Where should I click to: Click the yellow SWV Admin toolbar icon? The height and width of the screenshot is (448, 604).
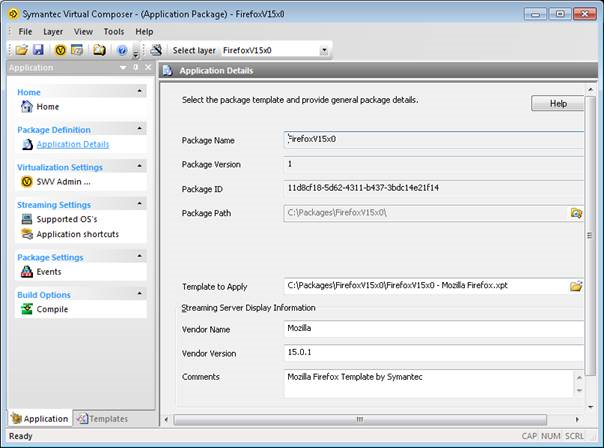pos(60,50)
